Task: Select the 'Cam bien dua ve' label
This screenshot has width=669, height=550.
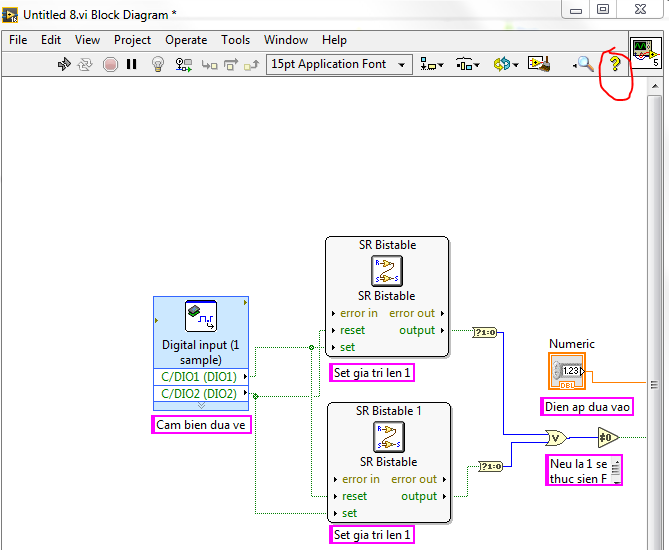Action: [x=201, y=425]
